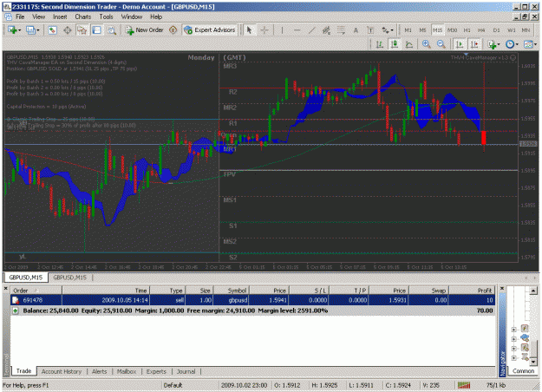
Task: Select the Horizontal Line drawing tool
Action: tap(297, 30)
